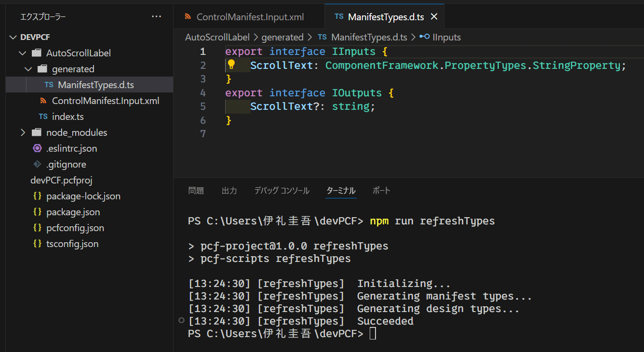Screen dimensions: 644x352
Task: Open the 問題 panel tab
Action: 196,191
